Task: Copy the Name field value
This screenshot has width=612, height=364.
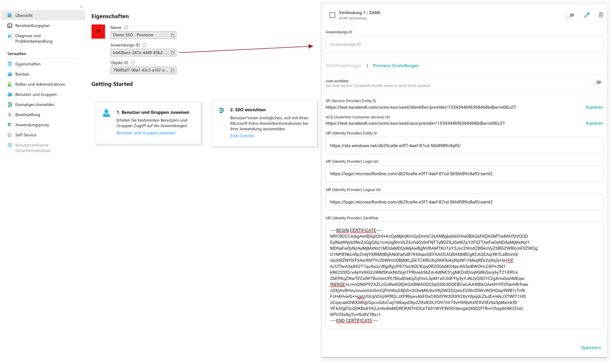Action: coord(173,35)
